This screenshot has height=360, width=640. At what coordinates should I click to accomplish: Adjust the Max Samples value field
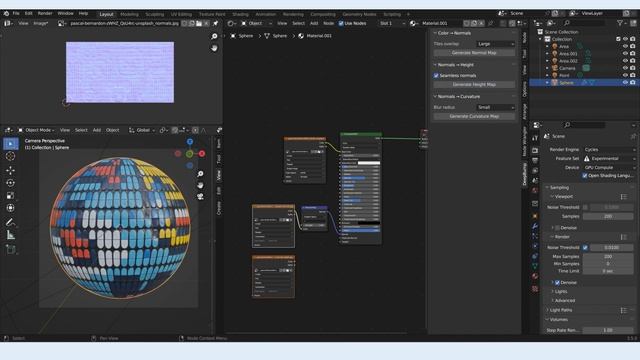609,256
